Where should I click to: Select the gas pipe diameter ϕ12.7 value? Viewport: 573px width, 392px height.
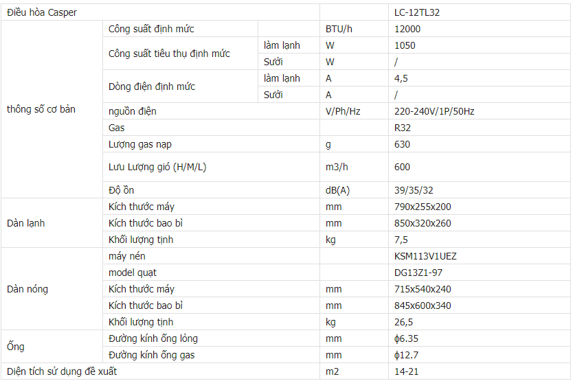[x=407, y=355]
